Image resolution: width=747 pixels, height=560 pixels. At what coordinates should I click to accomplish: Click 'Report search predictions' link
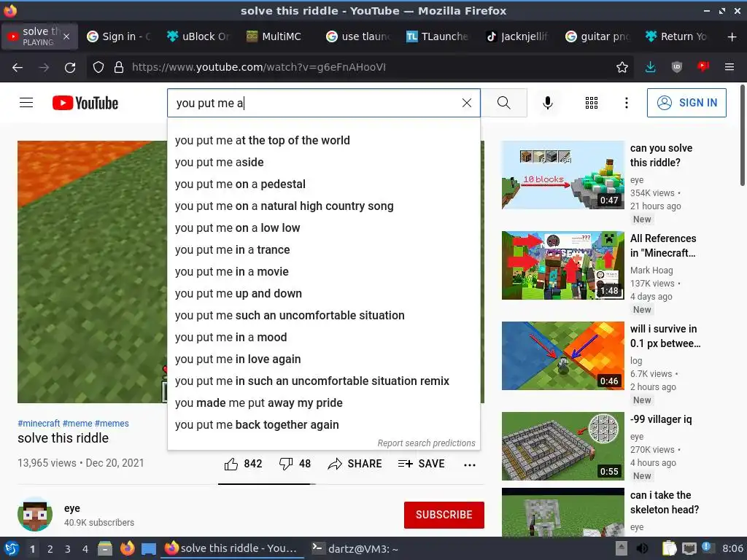click(x=426, y=443)
